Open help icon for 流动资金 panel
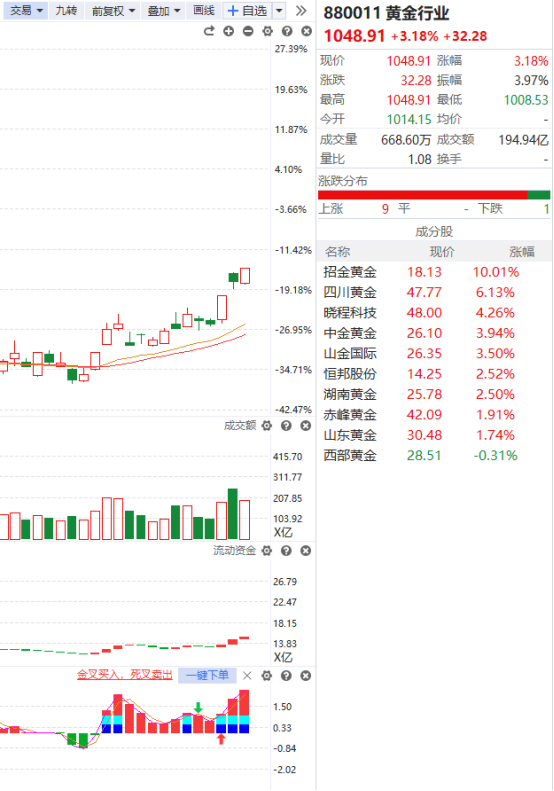The image size is (554, 791). (286, 550)
